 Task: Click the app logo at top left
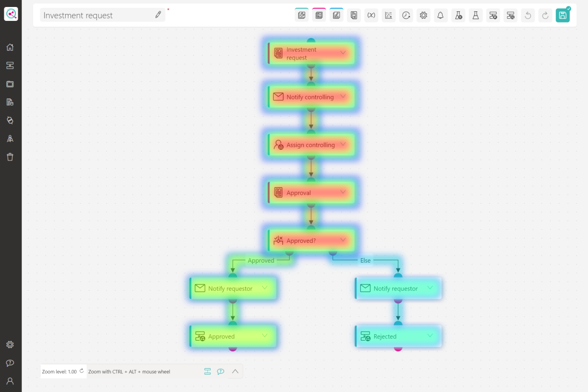click(x=11, y=14)
